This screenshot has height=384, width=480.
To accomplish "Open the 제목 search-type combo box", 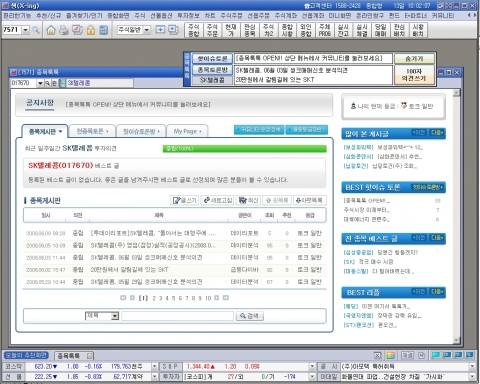I will click(102, 316).
